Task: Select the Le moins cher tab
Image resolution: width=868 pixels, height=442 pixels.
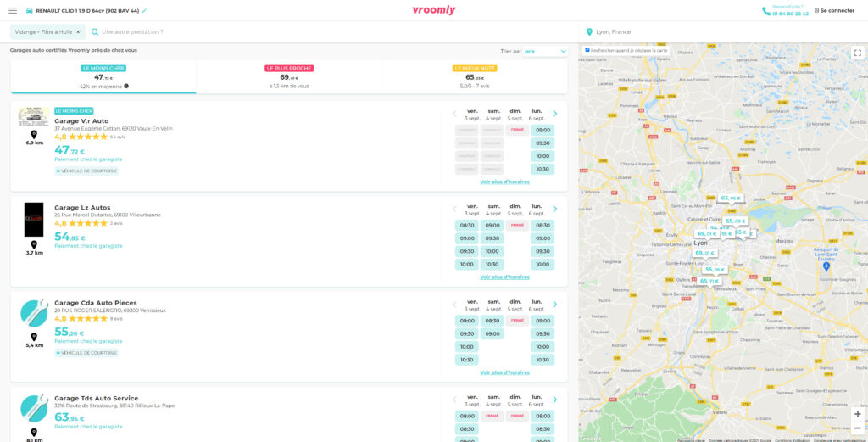Action: point(103,77)
